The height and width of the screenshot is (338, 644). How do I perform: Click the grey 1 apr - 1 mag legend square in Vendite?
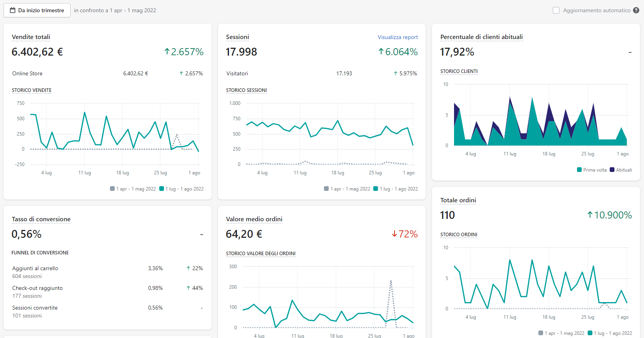coord(112,189)
